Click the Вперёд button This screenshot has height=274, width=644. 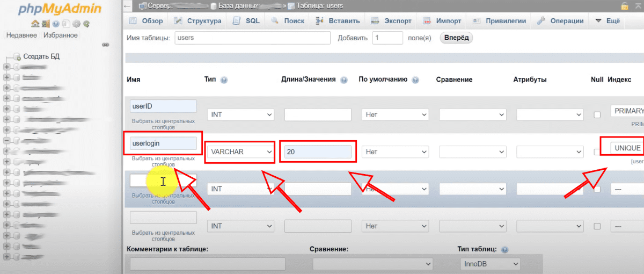[456, 38]
